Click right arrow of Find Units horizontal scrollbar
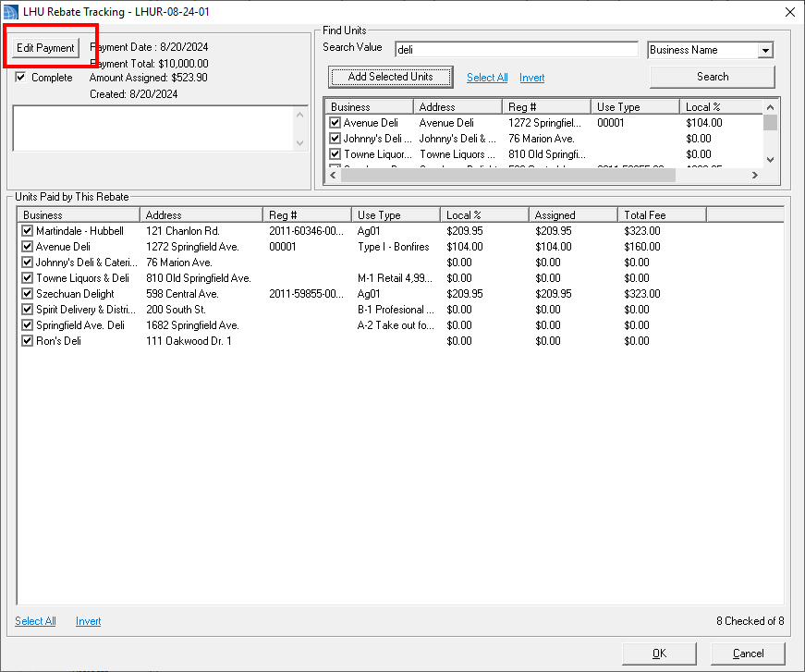This screenshot has width=805, height=672. [x=755, y=175]
